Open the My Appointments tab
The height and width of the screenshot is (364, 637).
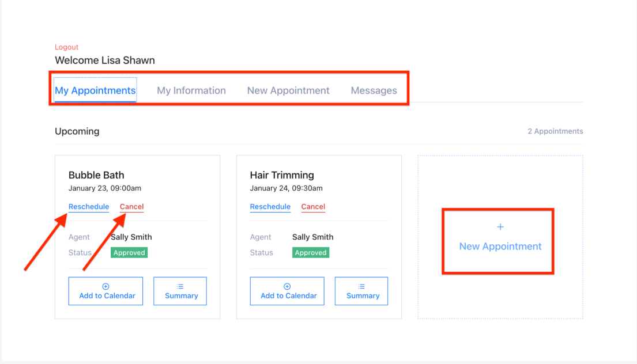(95, 90)
